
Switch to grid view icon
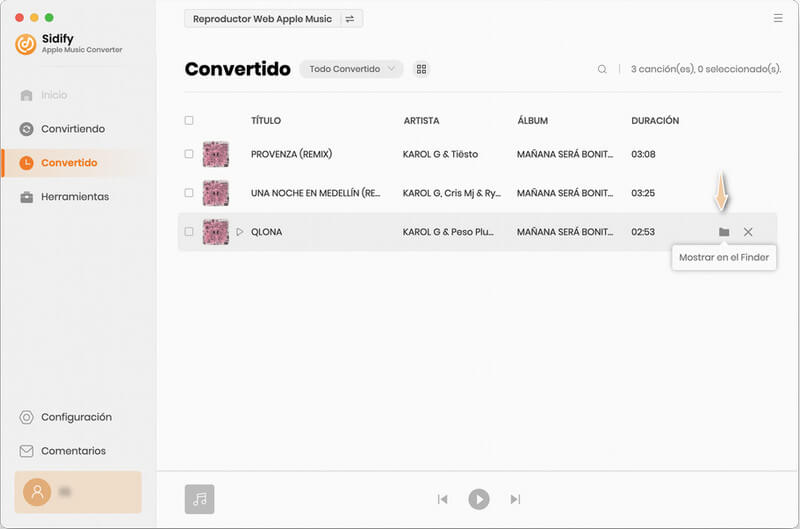click(x=421, y=69)
